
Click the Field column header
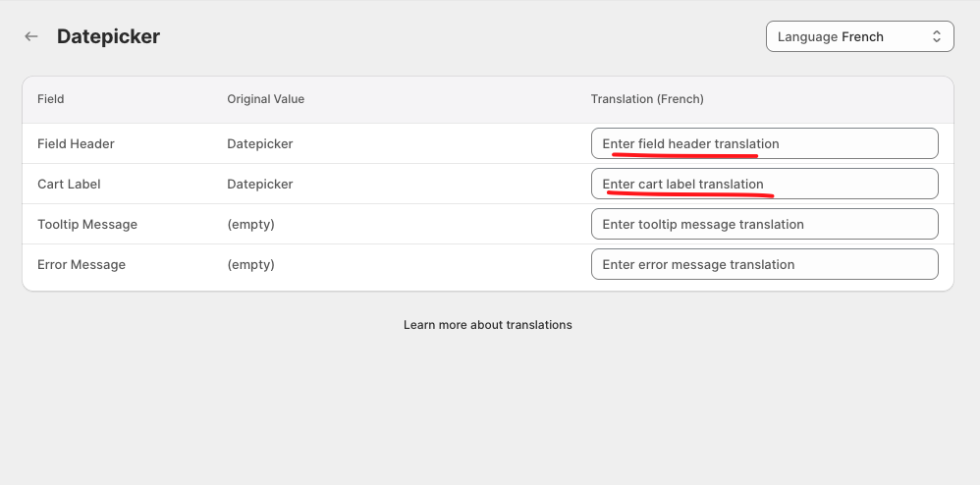[51, 99]
